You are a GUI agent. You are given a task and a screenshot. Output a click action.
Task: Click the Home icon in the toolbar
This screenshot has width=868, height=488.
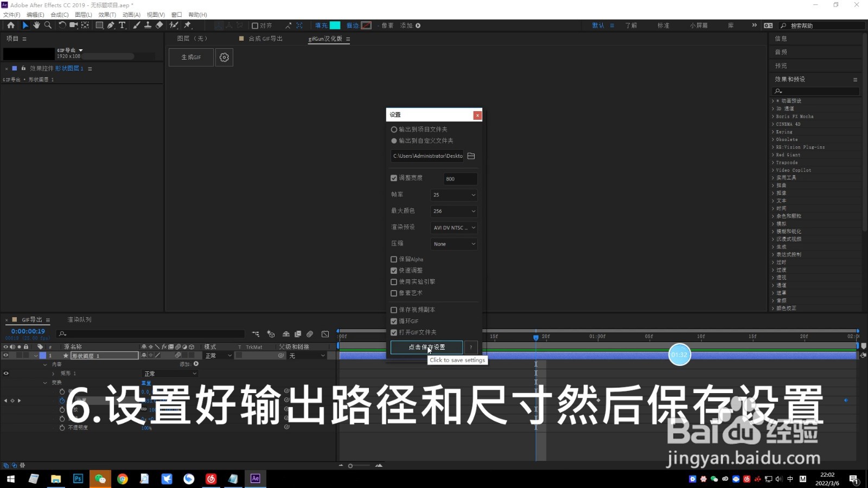11,25
